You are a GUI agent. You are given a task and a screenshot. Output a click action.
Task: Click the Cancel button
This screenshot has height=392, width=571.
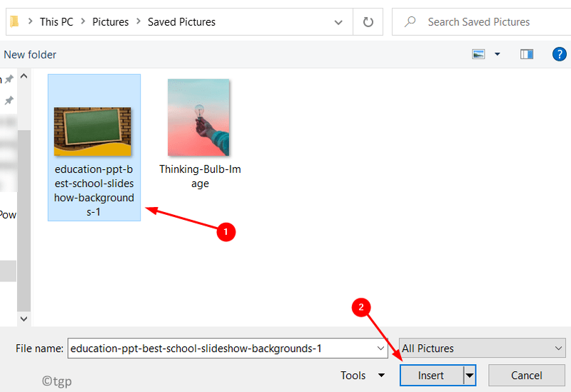coord(527,376)
